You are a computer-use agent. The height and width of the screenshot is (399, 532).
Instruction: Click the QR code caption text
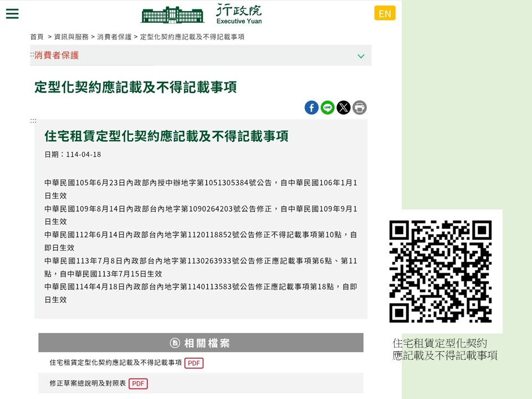pyautogui.click(x=443, y=349)
